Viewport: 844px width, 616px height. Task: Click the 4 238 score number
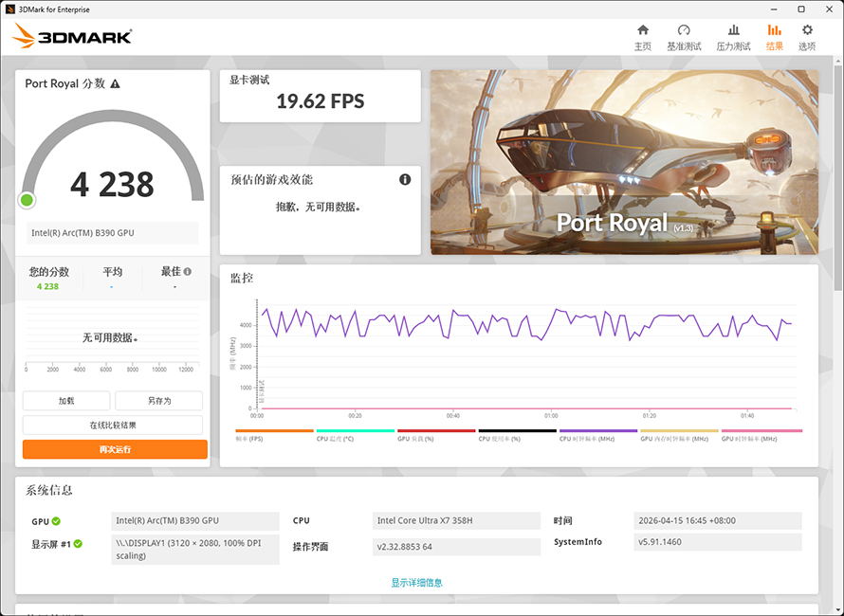(x=112, y=185)
